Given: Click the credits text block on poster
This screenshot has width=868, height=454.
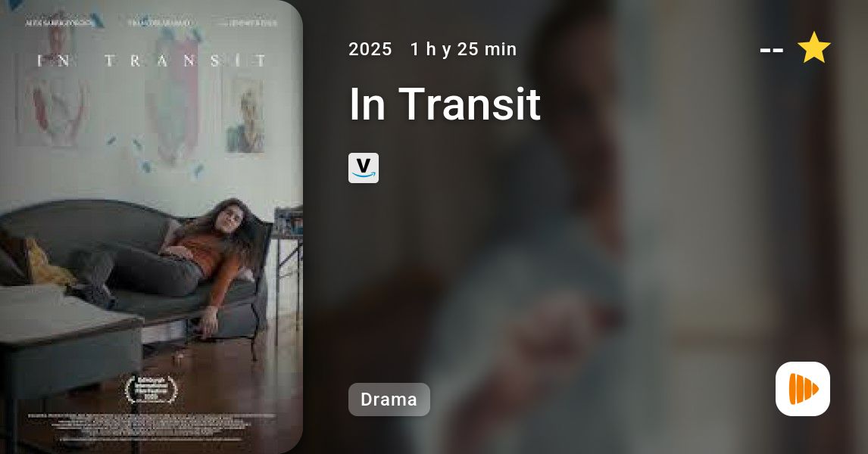Looking at the screenshot, I should pyautogui.click(x=151, y=427).
